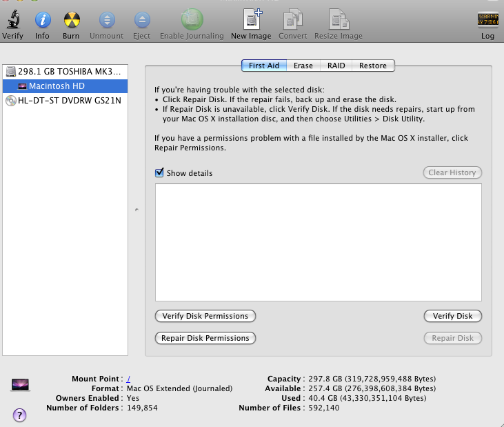Viewport: 504px width, 427px height.
Task: Click the Burn toolbar icon
Action: (x=71, y=20)
